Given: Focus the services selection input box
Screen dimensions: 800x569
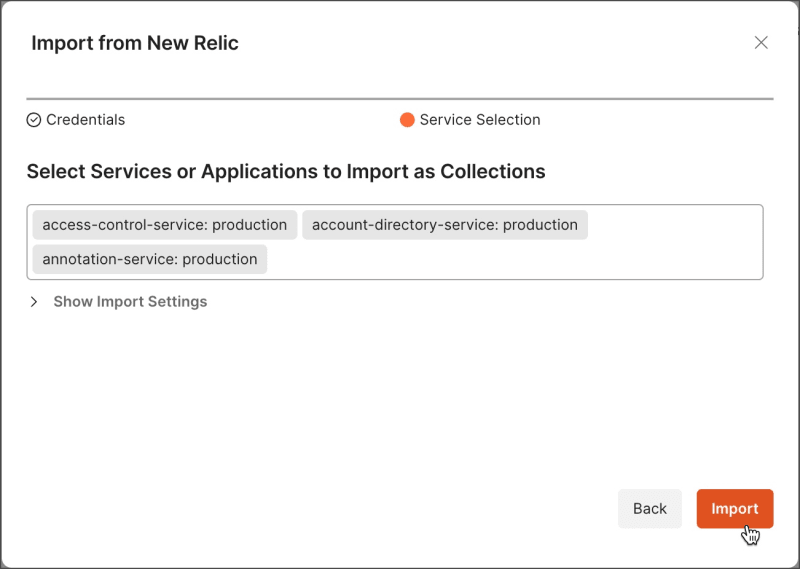Looking at the screenshot, I should click(500, 259).
